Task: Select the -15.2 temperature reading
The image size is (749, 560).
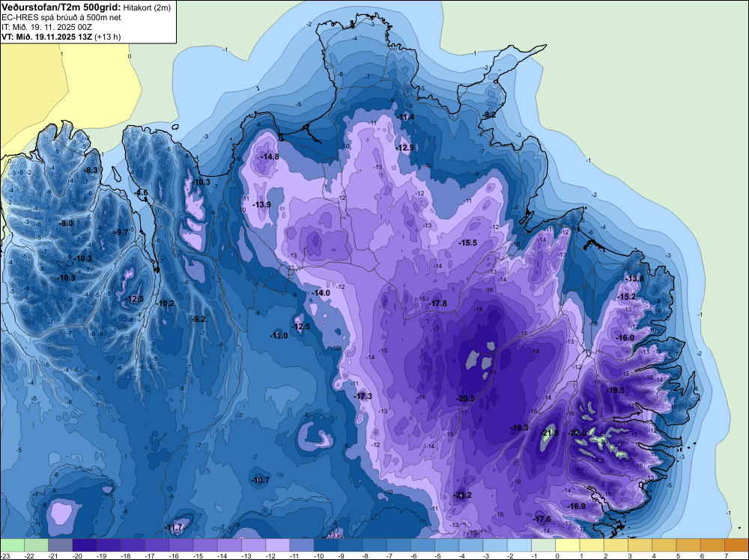Action: coord(627,296)
